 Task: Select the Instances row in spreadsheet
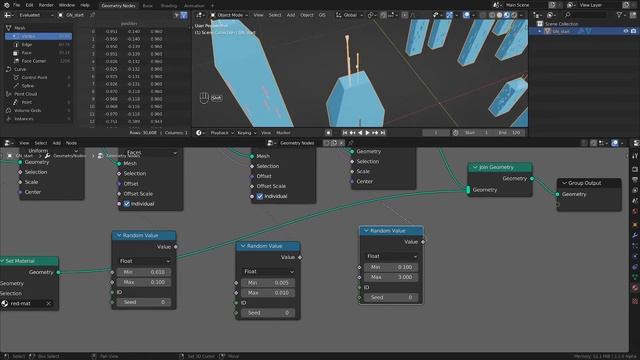[x=39, y=119]
